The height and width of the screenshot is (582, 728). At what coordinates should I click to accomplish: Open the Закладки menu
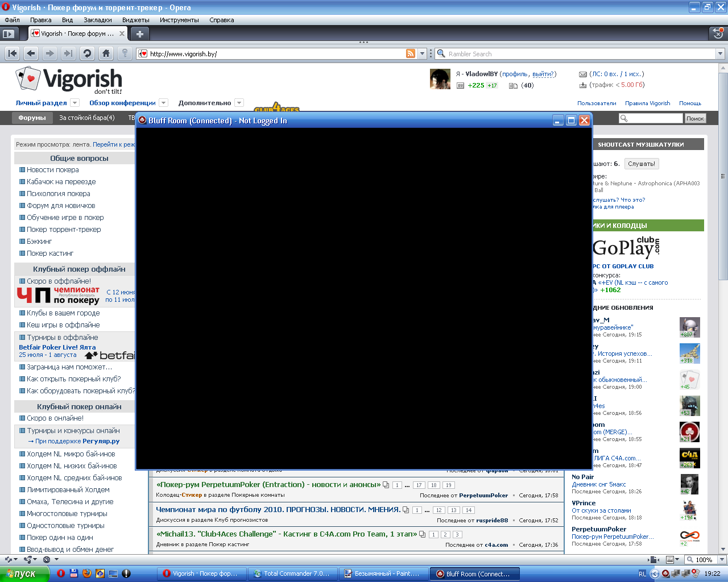coord(97,20)
